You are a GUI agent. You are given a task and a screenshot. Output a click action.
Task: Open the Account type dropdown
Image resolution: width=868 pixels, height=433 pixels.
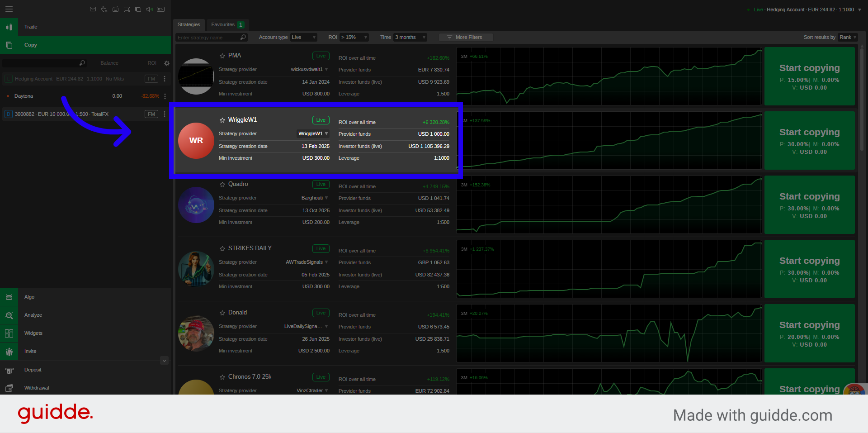tap(303, 38)
